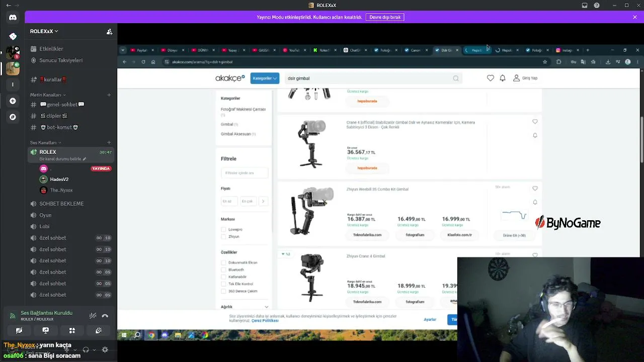Reload the akakce page
Image resolution: width=644 pixels, height=362 pixels.
point(143,62)
